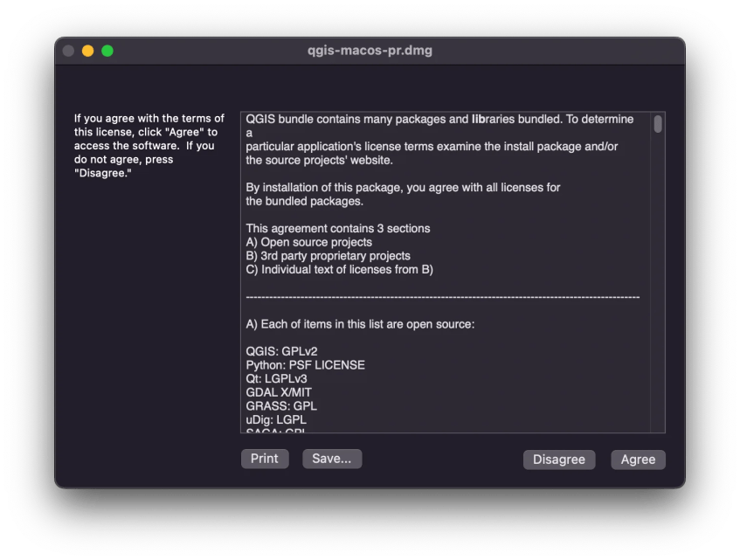
Task: Click 'A) Open source projects' line
Action: pyautogui.click(x=308, y=242)
